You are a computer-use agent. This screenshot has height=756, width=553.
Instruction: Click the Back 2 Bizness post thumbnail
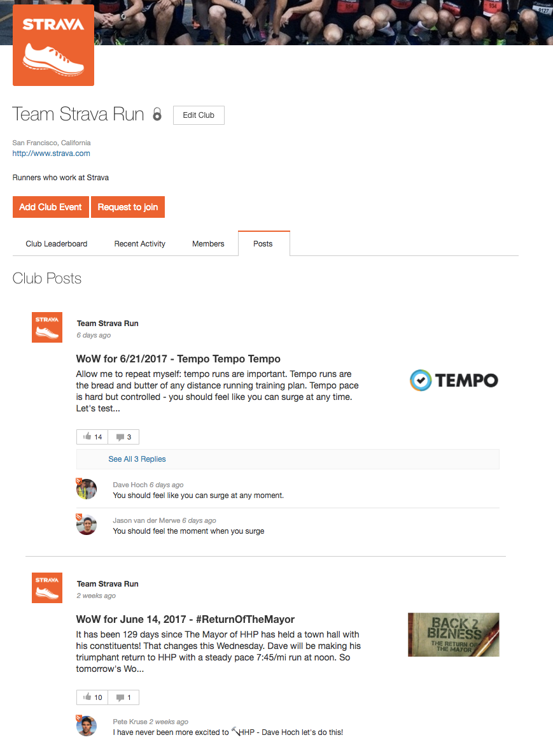coord(453,634)
